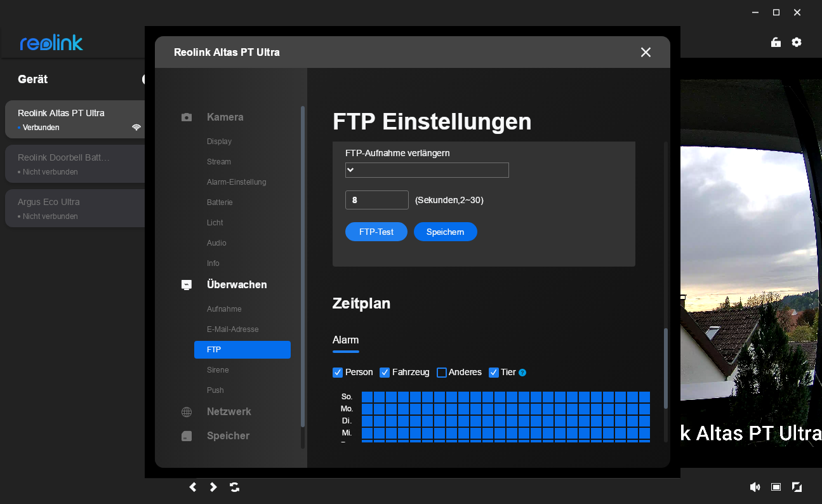Open the FTP-Aufnahme verlängern dropdown
The image size is (822, 504).
click(427, 170)
